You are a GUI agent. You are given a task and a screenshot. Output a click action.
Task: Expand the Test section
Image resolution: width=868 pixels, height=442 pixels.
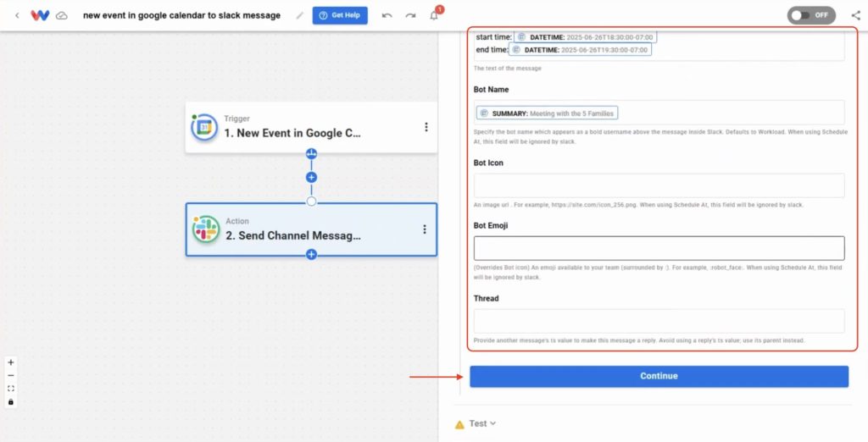[482, 423]
